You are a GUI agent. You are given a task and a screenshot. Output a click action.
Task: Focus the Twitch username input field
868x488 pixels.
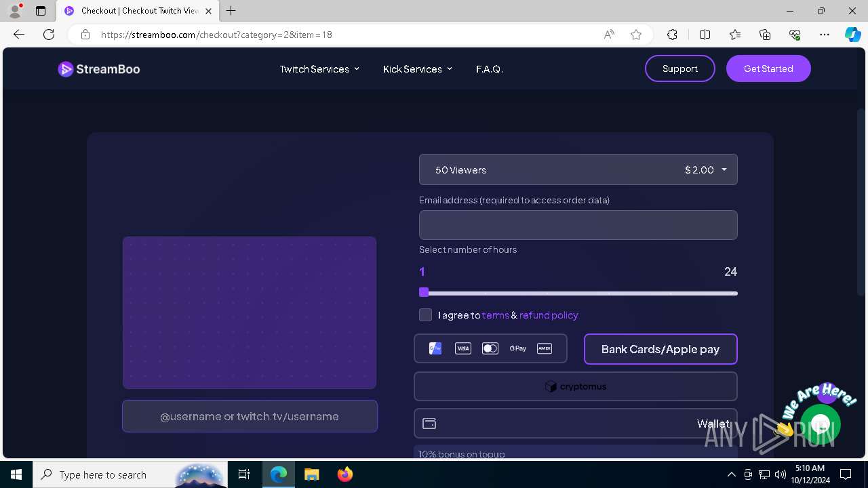point(250,416)
